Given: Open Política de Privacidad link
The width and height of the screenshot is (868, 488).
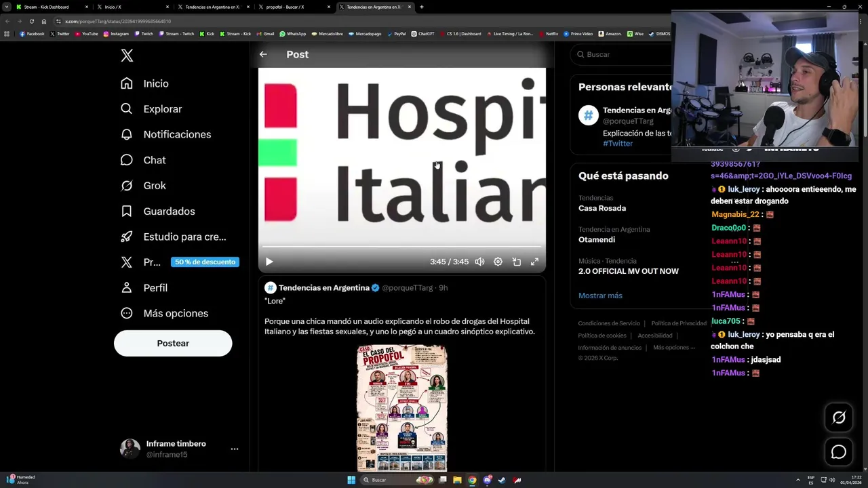Looking at the screenshot, I should click(x=679, y=323).
